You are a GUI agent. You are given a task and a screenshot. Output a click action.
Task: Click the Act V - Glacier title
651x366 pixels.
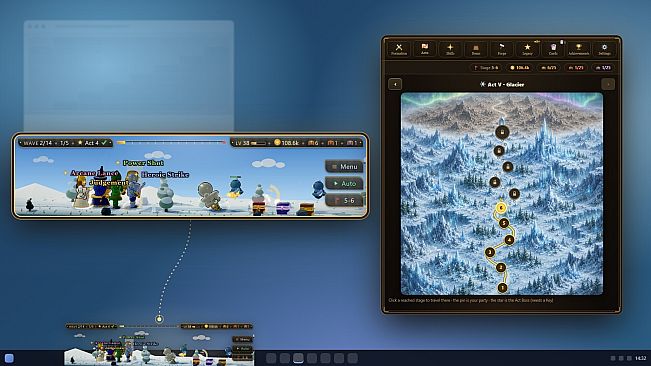pos(502,84)
